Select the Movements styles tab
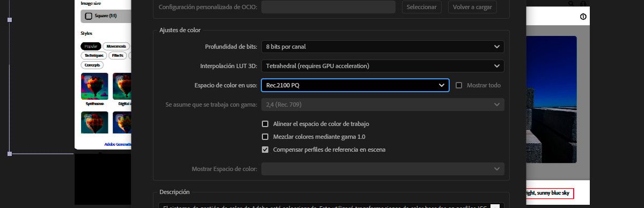The width and height of the screenshot is (644, 208). point(116,46)
